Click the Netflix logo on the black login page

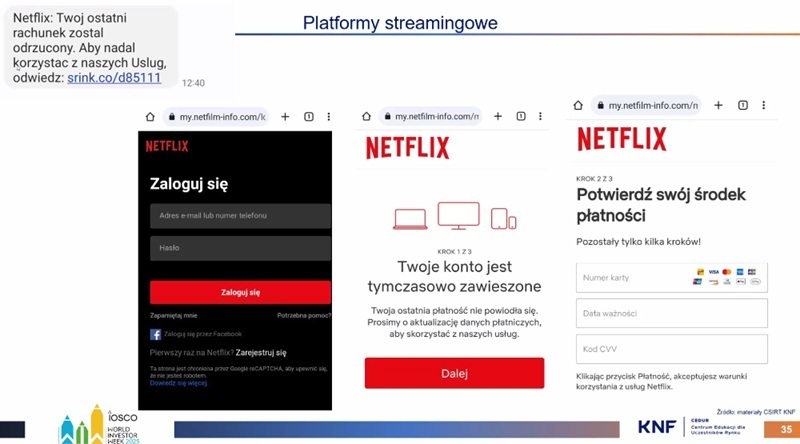(x=166, y=146)
